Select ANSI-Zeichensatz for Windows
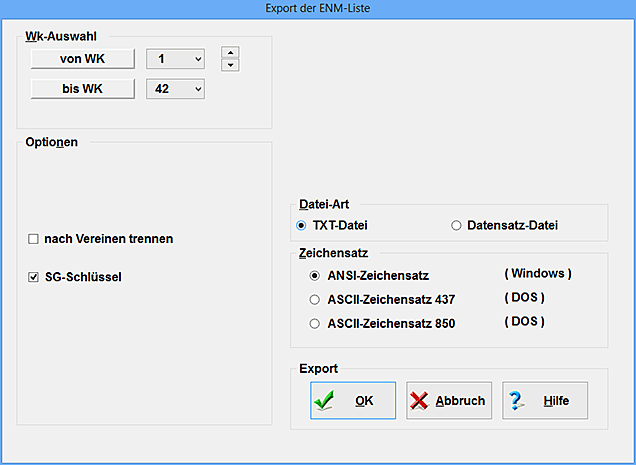This screenshot has width=636, height=465. (315, 274)
